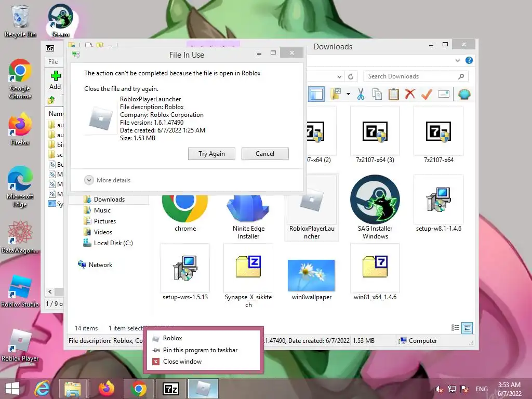This screenshot has height=399, width=532.
Task: Expand the address bar history dropdown
Action: click(x=339, y=77)
